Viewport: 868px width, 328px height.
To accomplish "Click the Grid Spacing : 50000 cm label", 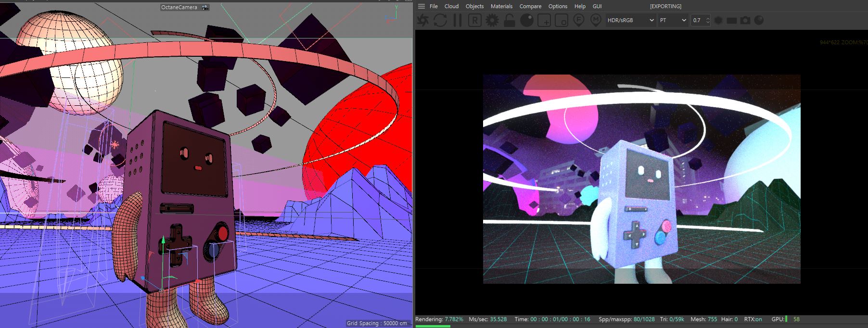I will [x=377, y=323].
